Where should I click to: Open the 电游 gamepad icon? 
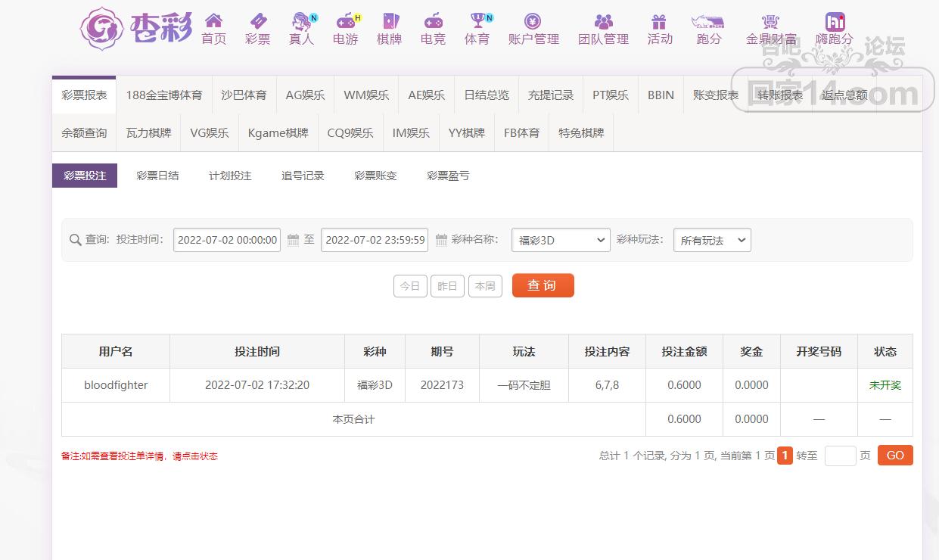click(346, 21)
